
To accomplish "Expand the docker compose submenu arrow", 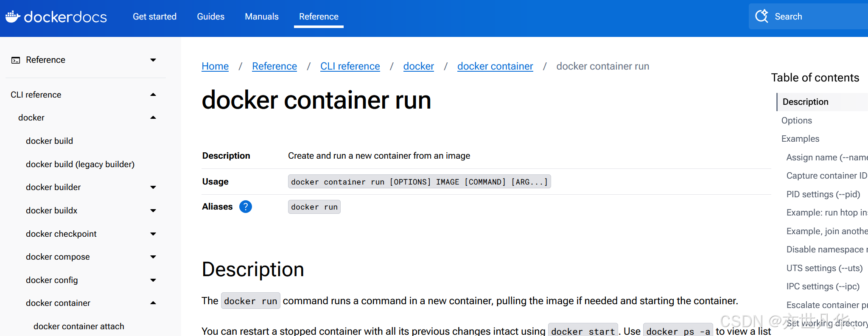I will [x=153, y=257].
